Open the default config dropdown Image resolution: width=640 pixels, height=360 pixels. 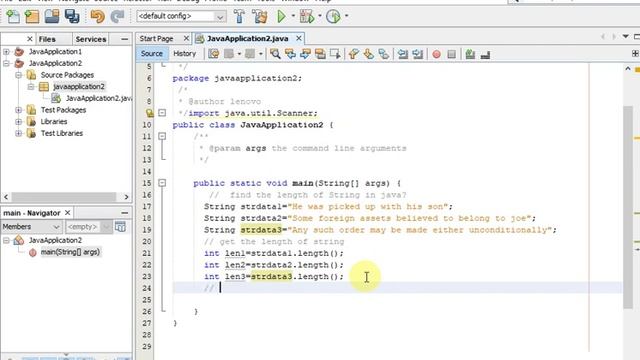[220, 17]
